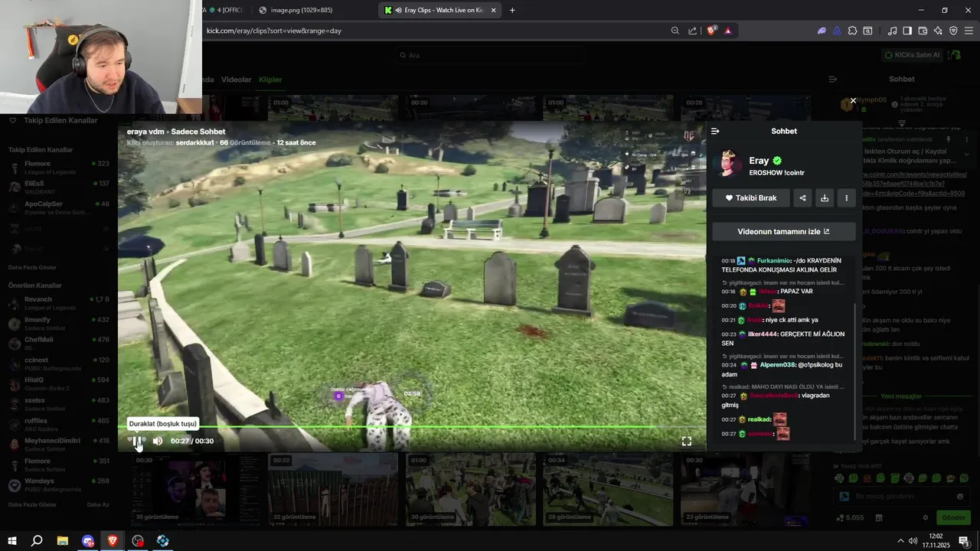Open HilalQ channel in recommended list
Viewport: 980px width, 551px height.
(60, 384)
